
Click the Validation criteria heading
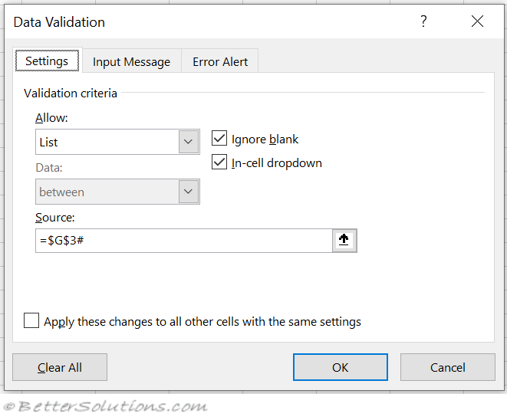click(71, 93)
